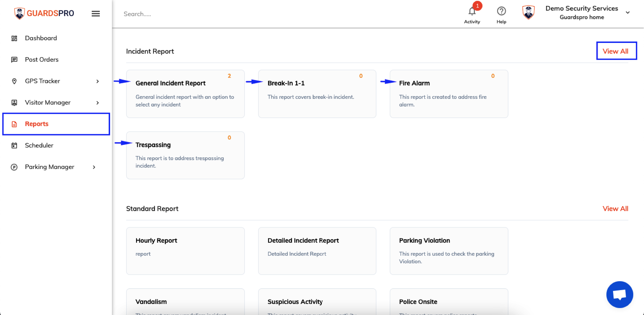Open General Incident Report card
Screen dimensions: 644x315
click(185, 94)
